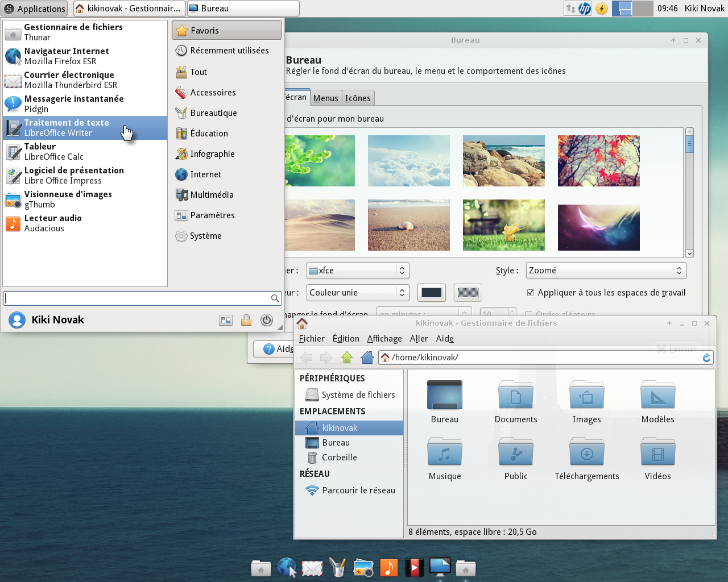This screenshot has width=728, height=582.
Task: Switch to the Icônes tab
Action: tap(358, 98)
